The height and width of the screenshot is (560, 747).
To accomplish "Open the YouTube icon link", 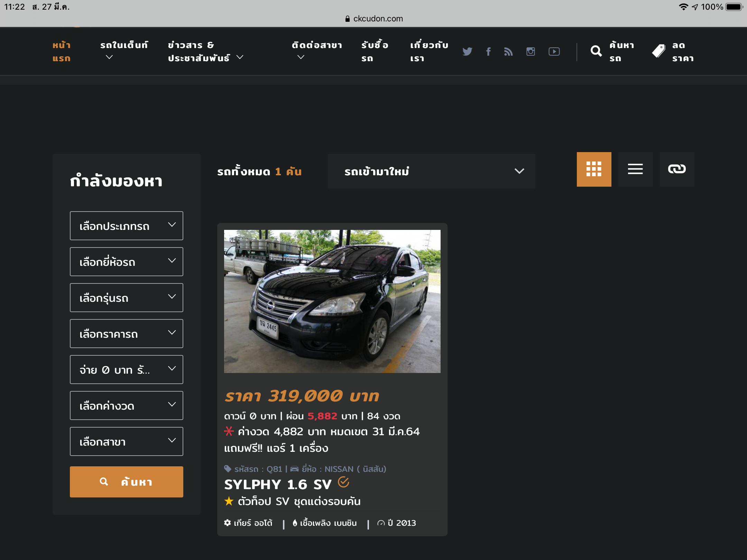I will click(x=554, y=52).
